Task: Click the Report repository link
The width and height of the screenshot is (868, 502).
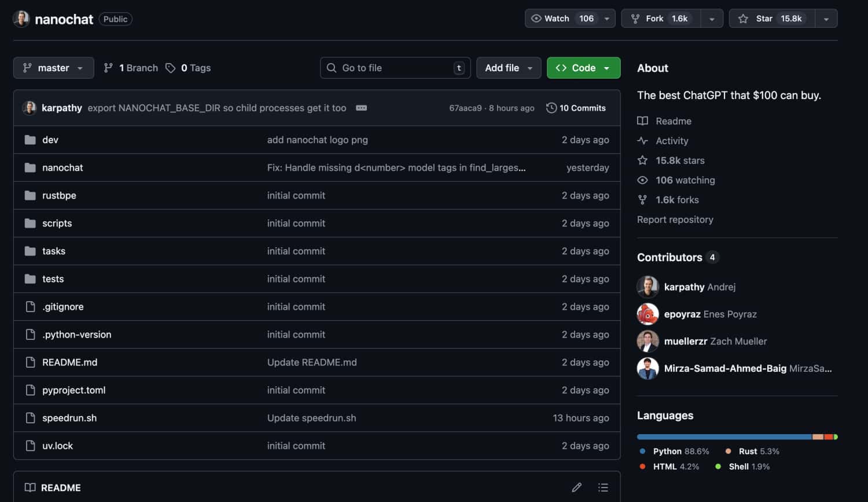Action: point(675,219)
